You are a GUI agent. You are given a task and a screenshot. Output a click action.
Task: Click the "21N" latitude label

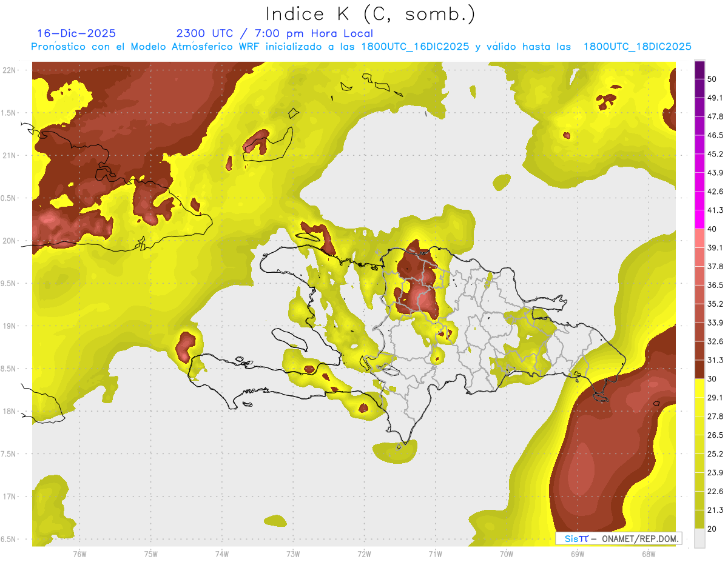point(10,156)
